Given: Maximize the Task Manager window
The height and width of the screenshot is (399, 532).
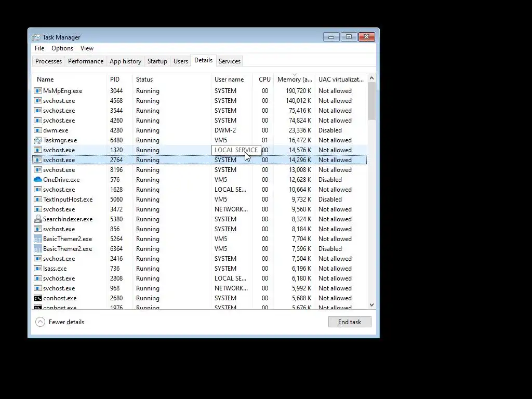Looking at the screenshot, I should click(x=349, y=37).
